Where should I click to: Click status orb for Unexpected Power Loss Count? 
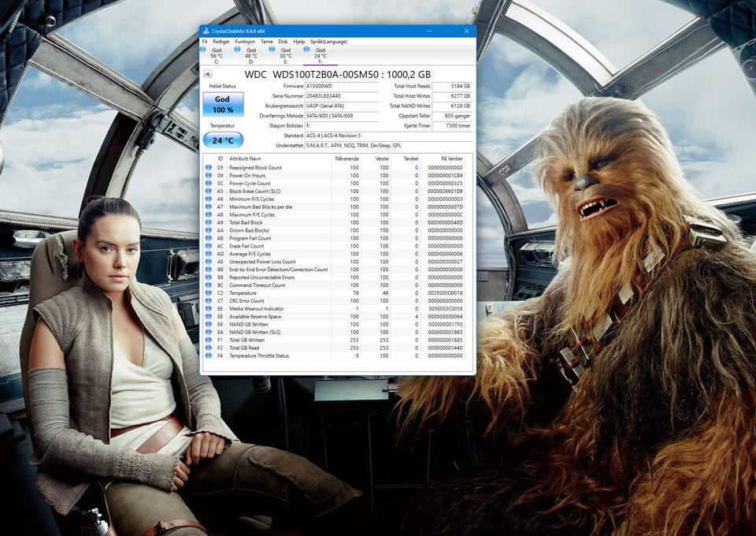tap(208, 262)
